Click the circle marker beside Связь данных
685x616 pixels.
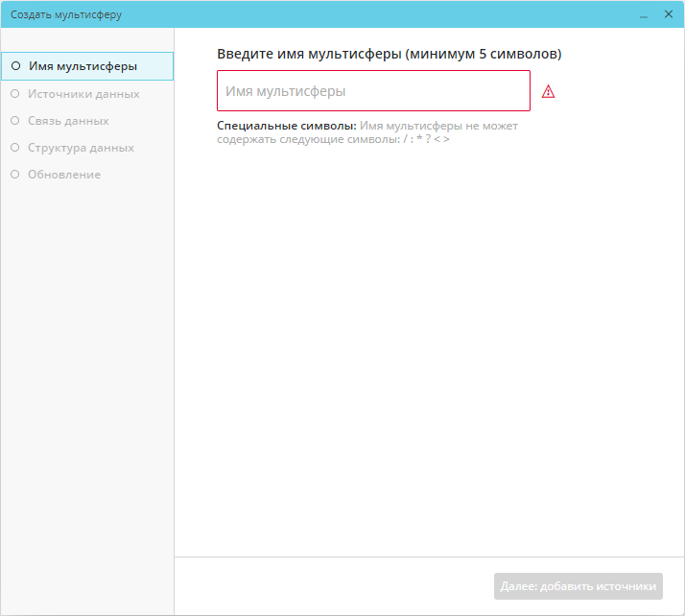click(15, 121)
